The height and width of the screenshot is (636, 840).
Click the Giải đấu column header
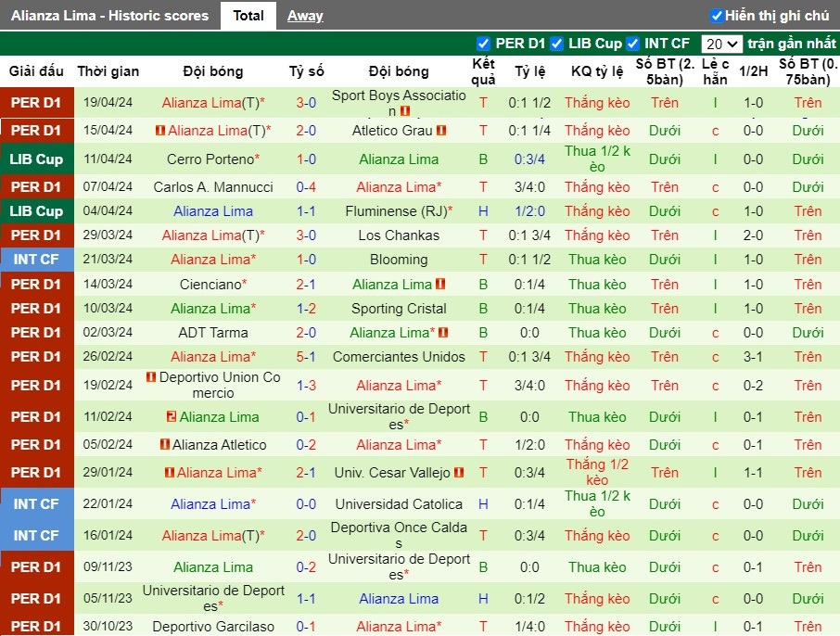pyautogui.click(x=36, y=71)
